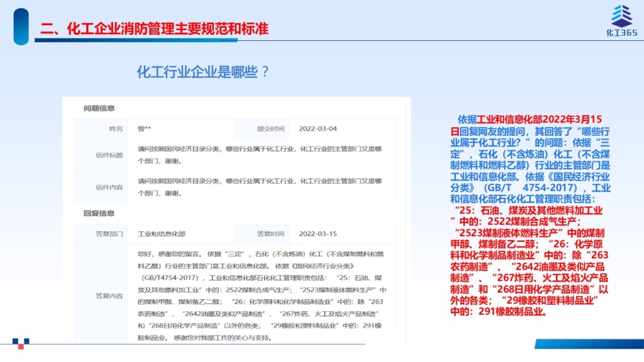Click the reply date 2022-03-15

point(318,234)
